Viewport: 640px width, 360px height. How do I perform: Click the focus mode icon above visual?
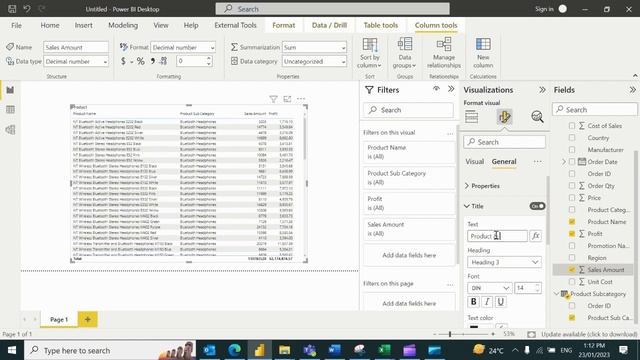pos(287,99)
